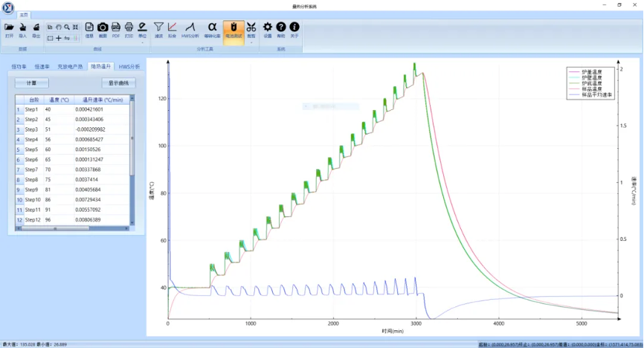This screenshot has height=348, width=644.
Task: Open the 等转化率 alpha tool
Action: tap(212, 29)
